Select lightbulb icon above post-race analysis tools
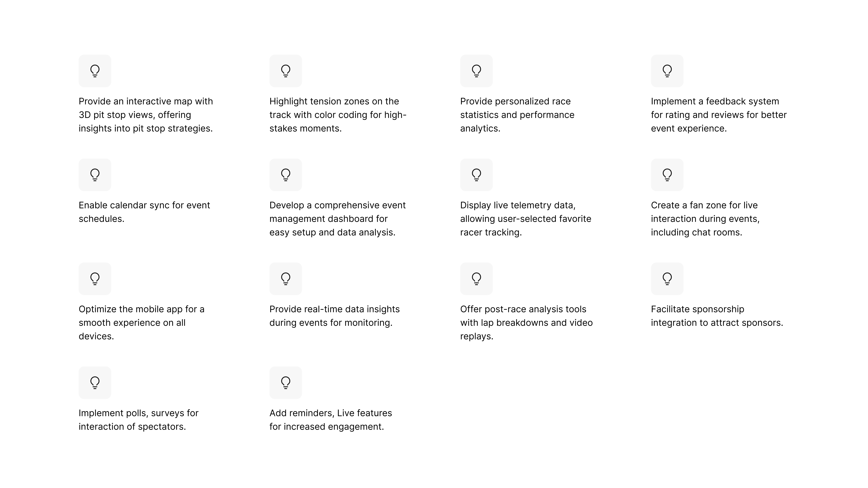This screenshot has height=488, width=868. tap(476, 279)
